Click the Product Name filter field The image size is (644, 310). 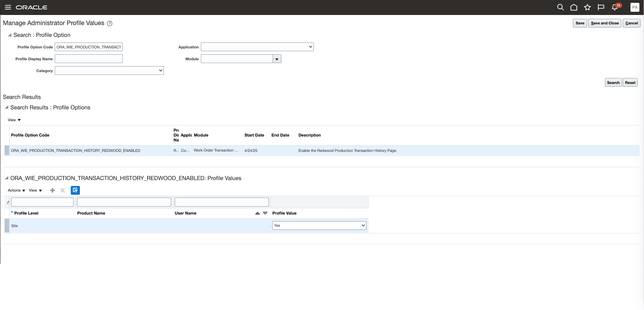(124, 202)
